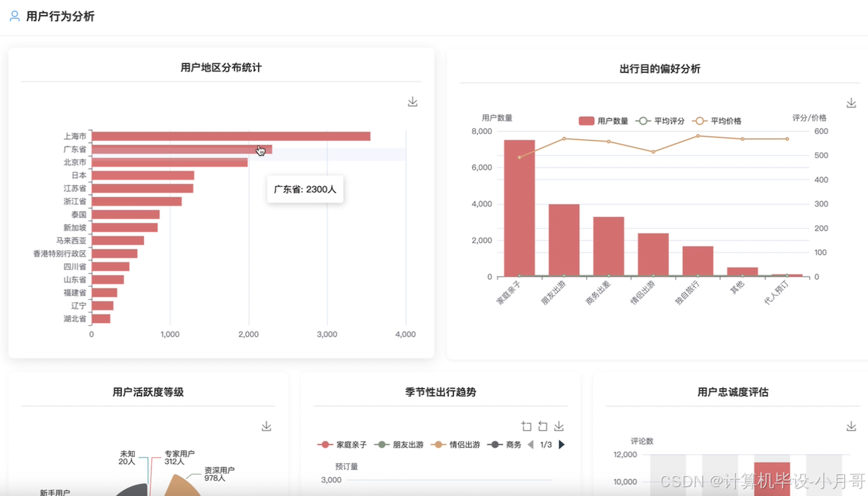Select the area zoom tool in 季节性出行趋势 panel
The height and width of the screenshot is (496, 868).
[527, 426]
